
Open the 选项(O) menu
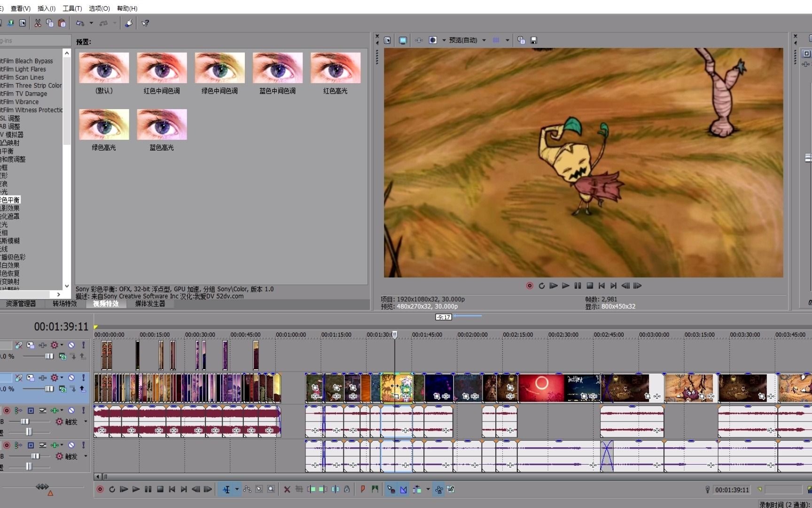pos(99,8)
